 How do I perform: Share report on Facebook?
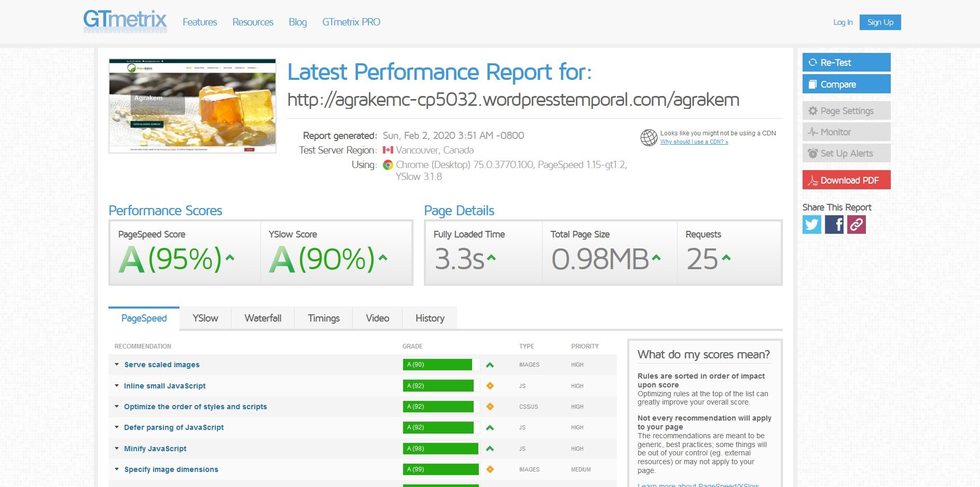click(x=834, y=225)
